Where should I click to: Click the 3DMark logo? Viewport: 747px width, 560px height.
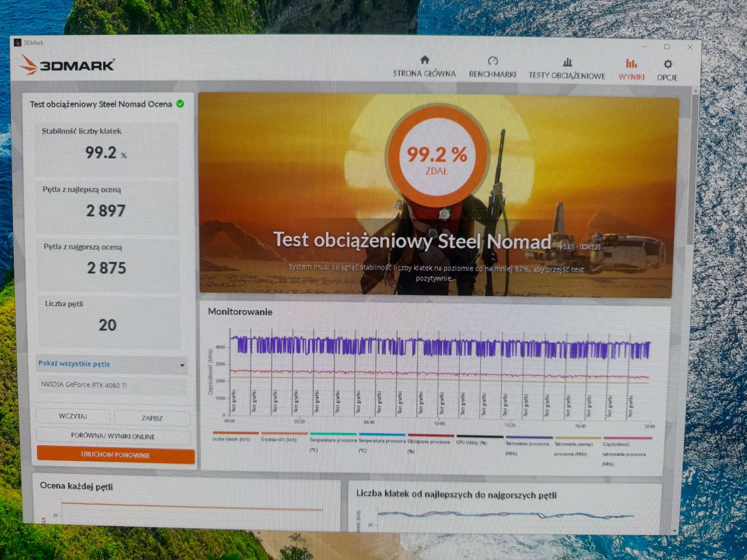click(x=67, y=65)
